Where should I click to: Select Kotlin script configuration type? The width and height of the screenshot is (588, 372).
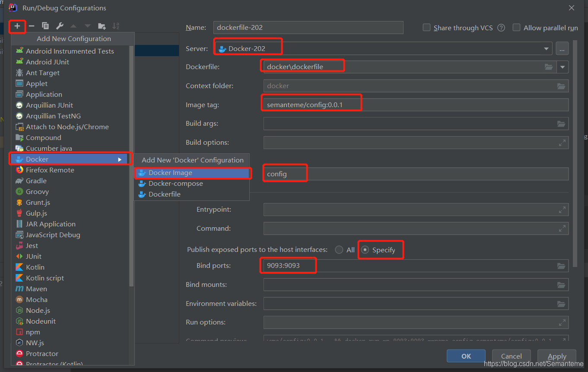coord(70,278)
